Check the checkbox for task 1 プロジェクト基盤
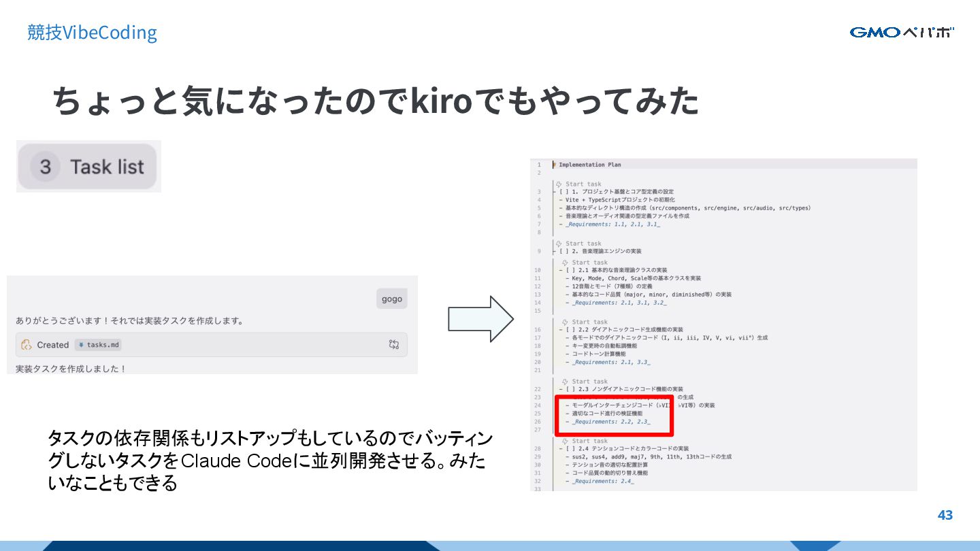Image resolution: width=980 pixels, height=551 pixels. [564, 192]
